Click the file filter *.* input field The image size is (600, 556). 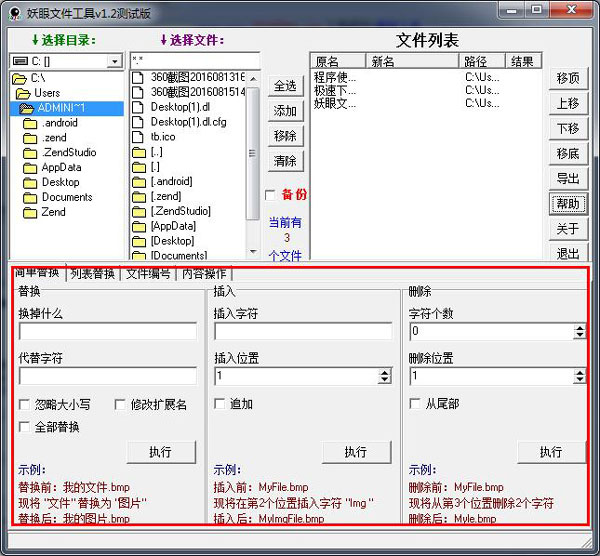coord(195,60)
